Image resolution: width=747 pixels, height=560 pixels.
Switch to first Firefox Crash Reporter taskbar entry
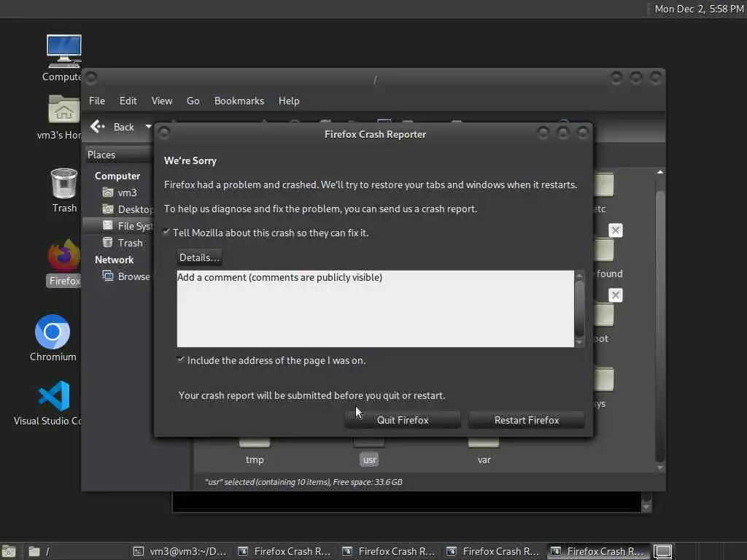tap(285, 551)
